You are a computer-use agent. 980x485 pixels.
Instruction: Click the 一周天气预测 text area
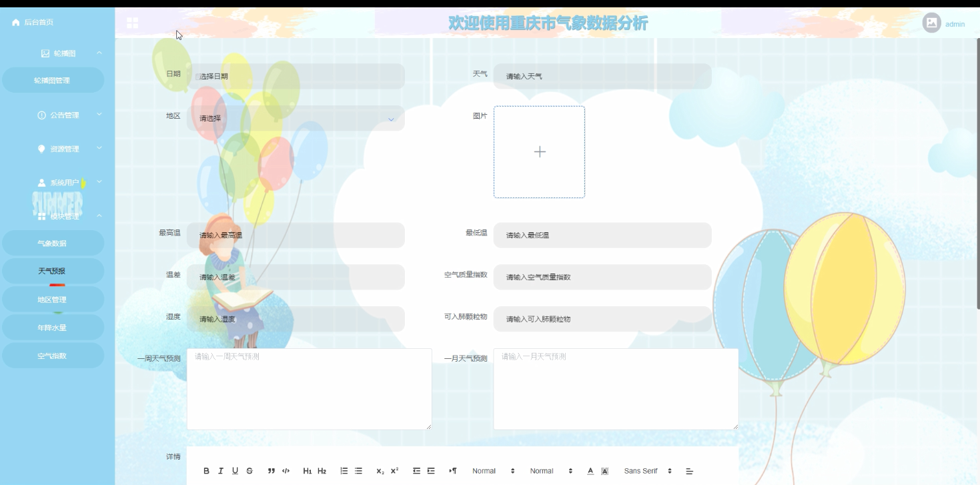click(x=310, y=389)
